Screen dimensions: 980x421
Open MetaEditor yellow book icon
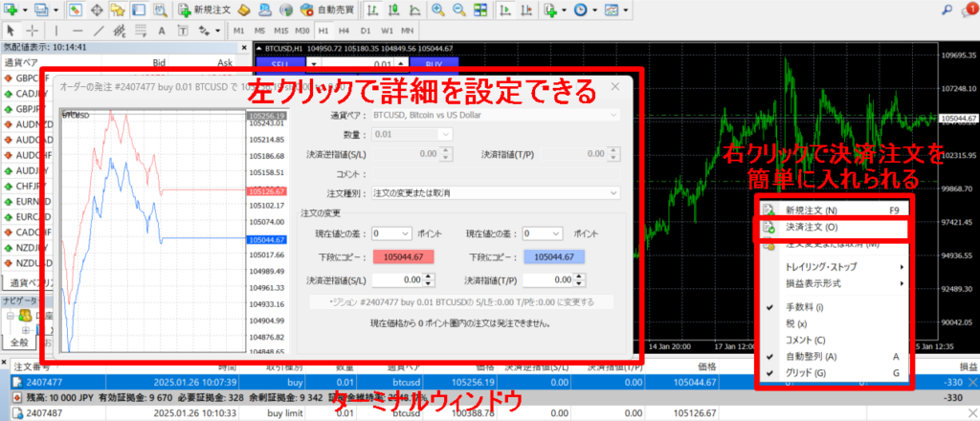(244, 10)
